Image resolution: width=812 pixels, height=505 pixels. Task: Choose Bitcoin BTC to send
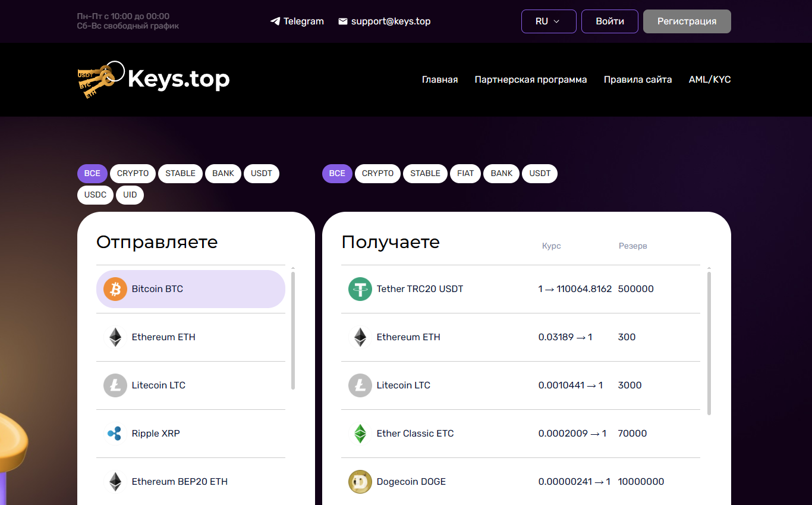191,289
